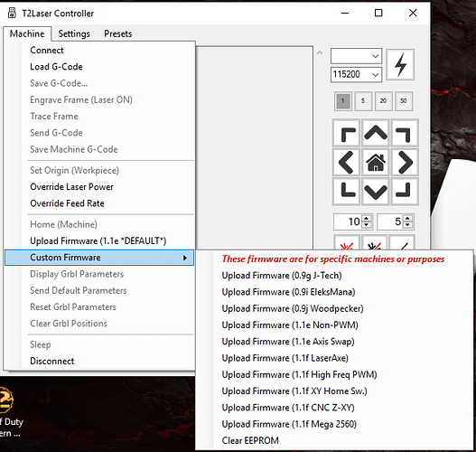Select Upload Firmware (1.1e *DEFAULT*)
The image size is (476, 452).
pyautogui.click(x=99, y=240)
